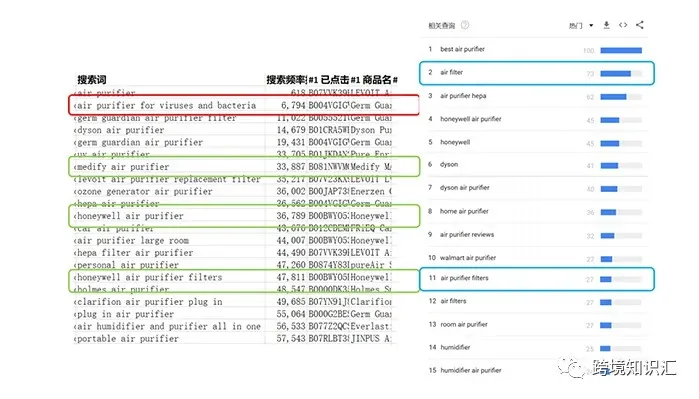Open 'air filter' related query
Viewport: 699px width, 399px height.
452,72
